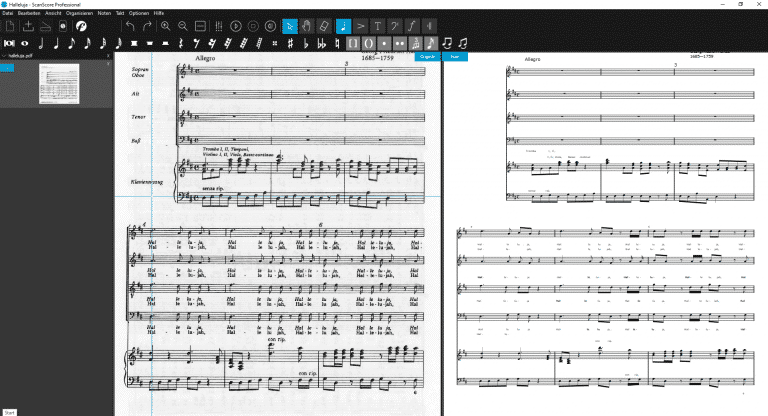
Task: Toggle the clef insertion tool
Action: (395, 26)
